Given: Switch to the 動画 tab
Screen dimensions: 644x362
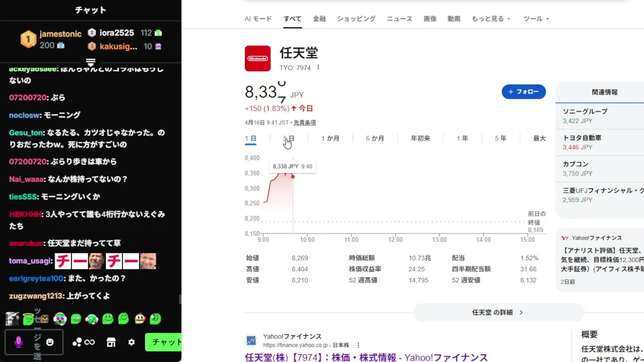Looking at the screenshot, I should (x=454, y=19).
